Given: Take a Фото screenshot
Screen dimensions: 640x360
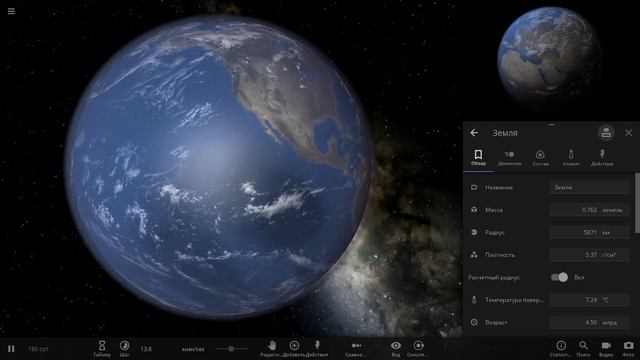Looking at the screenshot, I should point(629,349).
